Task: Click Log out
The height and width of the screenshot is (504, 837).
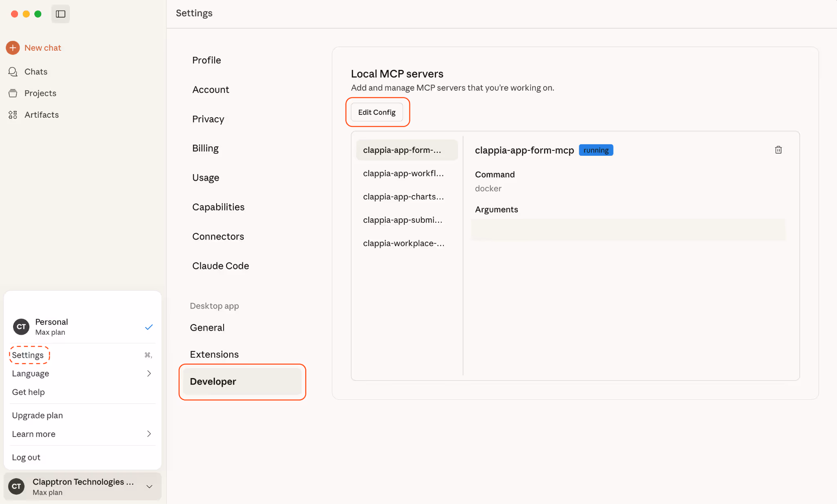Action: pyautogui.click(x=26, y=457)
